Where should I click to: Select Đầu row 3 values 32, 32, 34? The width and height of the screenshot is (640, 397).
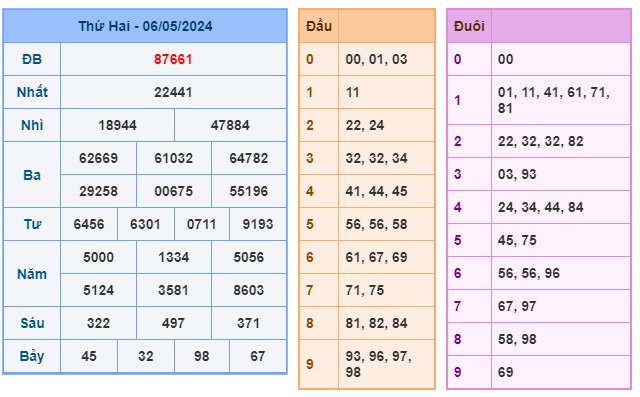(x=376, y=158)
